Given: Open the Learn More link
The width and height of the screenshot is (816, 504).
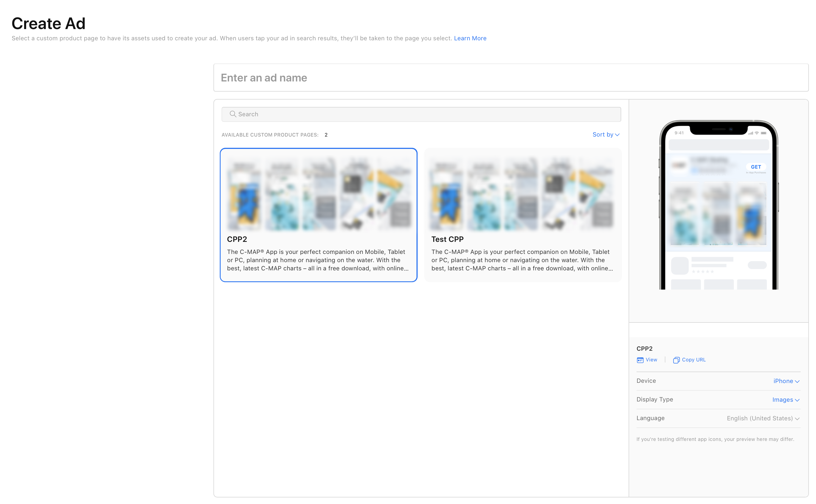Looking at the screenshot, I should click(470, 38).
